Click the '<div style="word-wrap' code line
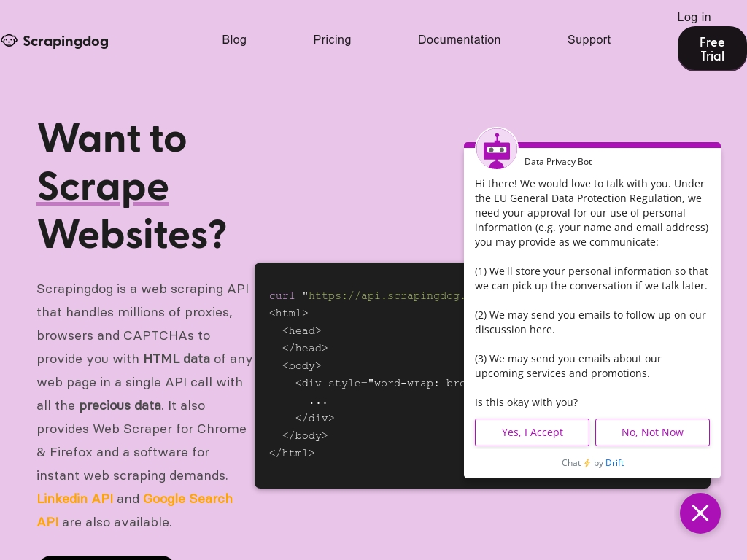The height and width of the screenshot is (560, 747). [x=379, y=384]
